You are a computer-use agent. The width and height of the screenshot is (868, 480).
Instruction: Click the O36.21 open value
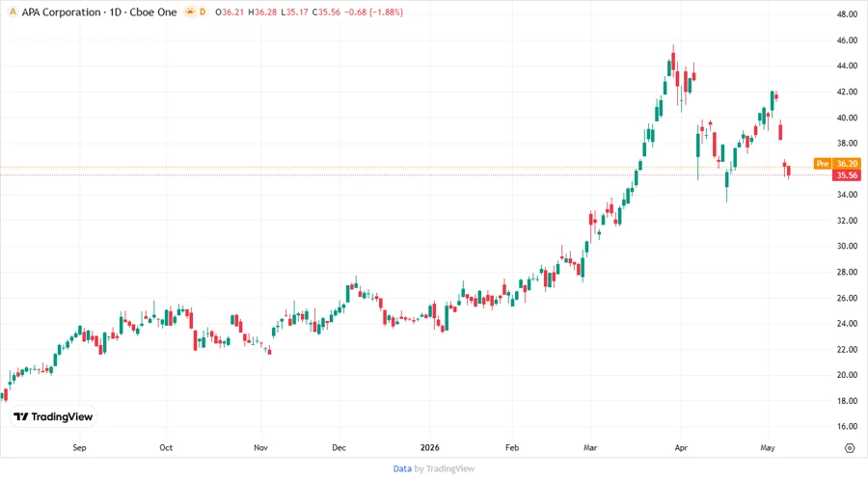(x=230, y=12)
